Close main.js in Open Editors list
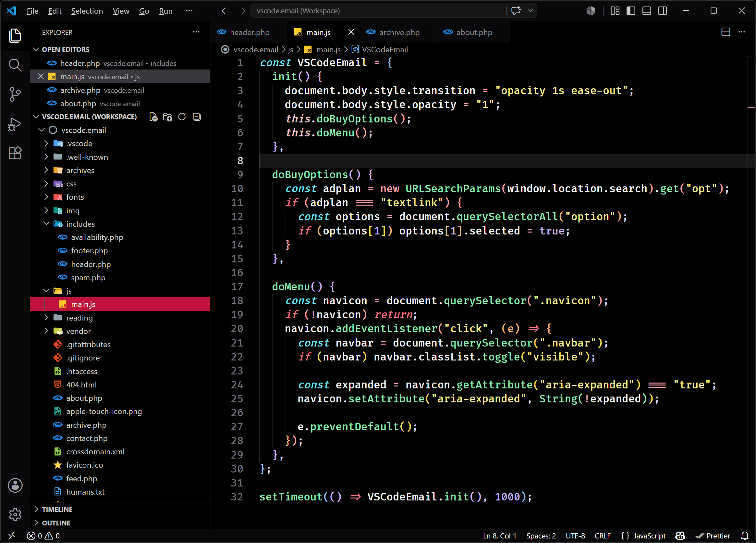This screenshot has height=543, width=756. coord(41,76)
